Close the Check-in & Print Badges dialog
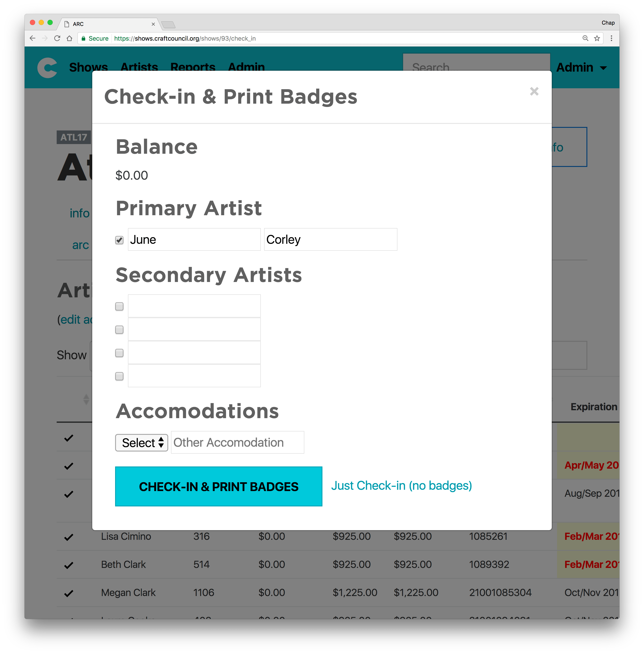The height and width of the screenshot is (654, 644). click(x=534, y=91)
